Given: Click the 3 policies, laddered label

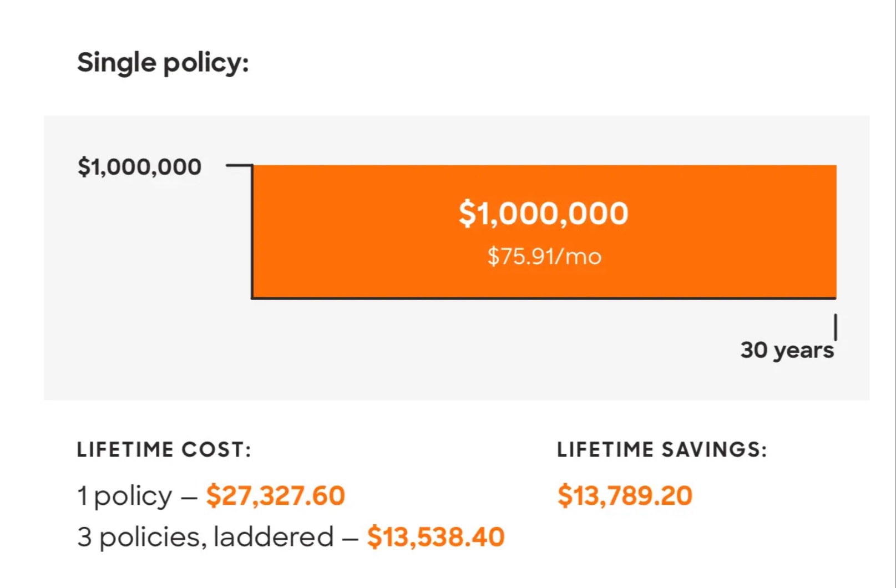Looking at the screenshot, I should tap(205, 537).
